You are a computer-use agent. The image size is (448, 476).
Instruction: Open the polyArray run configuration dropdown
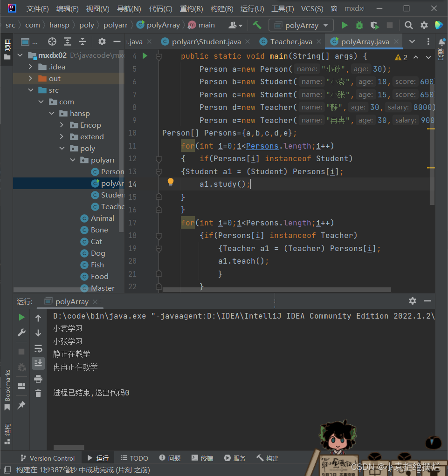pos(301,25)
